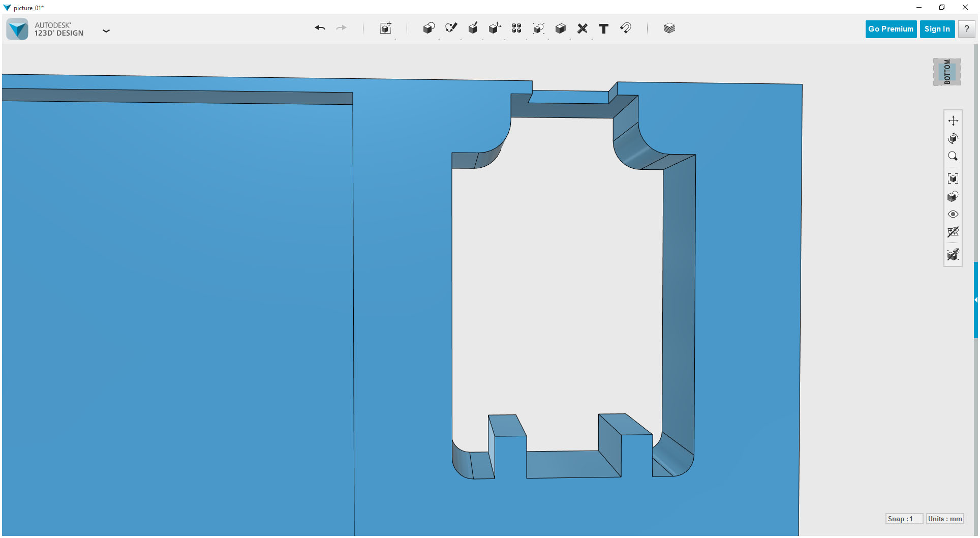
Task: Toggle visibility with the eye icon
Action: [953, 214]
